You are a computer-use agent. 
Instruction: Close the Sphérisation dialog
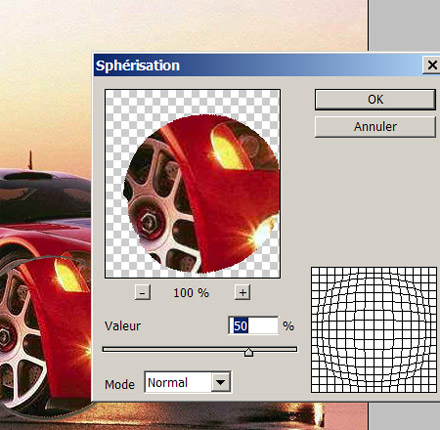pos(432,65)
